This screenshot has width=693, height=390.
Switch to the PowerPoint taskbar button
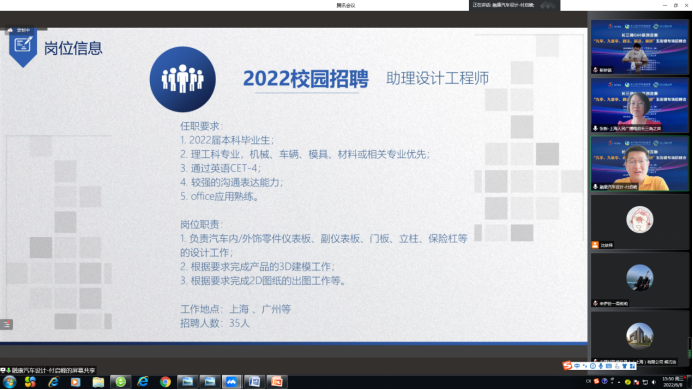[277, 382]
